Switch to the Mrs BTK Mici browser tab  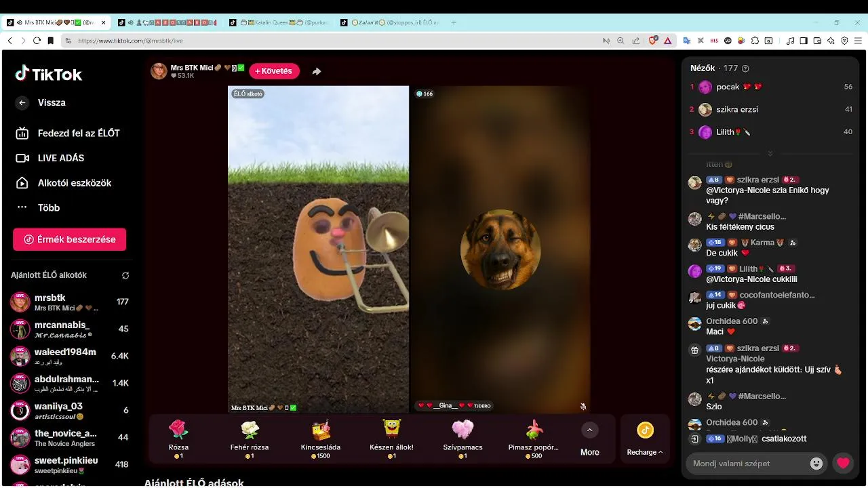[x=57, y=22]
